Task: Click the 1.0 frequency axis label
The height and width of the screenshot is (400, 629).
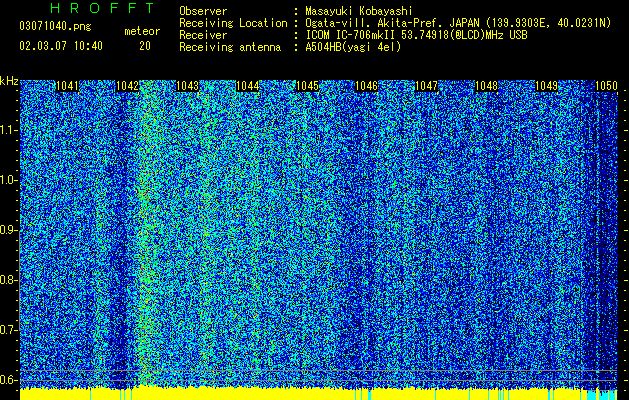Action: click(8, 180)
